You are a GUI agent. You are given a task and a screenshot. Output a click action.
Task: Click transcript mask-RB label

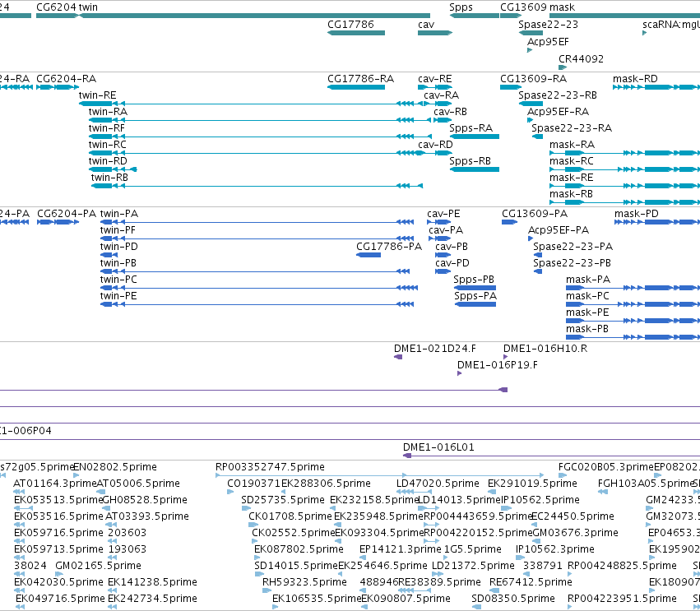coord(571,195)
